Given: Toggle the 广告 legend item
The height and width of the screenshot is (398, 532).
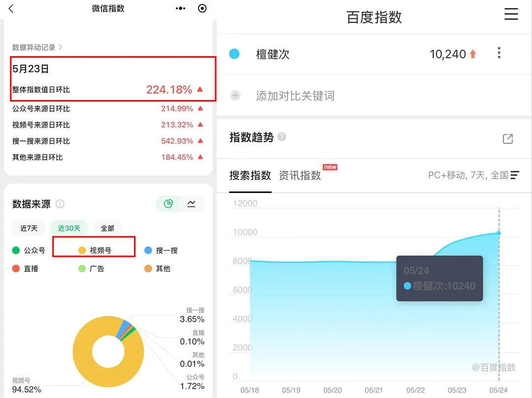Looking at the screenshot, I should [x=91, y=269].
